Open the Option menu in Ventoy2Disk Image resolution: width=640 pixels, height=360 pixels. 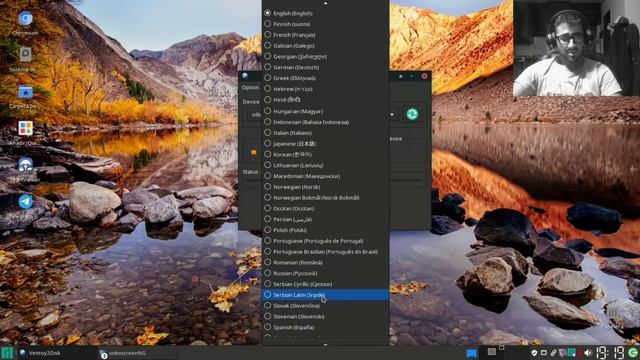pyautogui.click(x=250, y=87)
